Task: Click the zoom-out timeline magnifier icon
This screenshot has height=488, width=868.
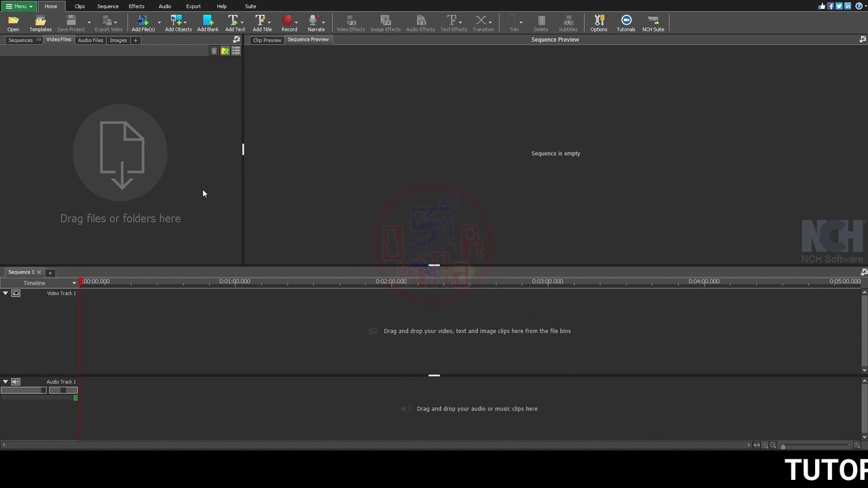Action: (773, 445)
